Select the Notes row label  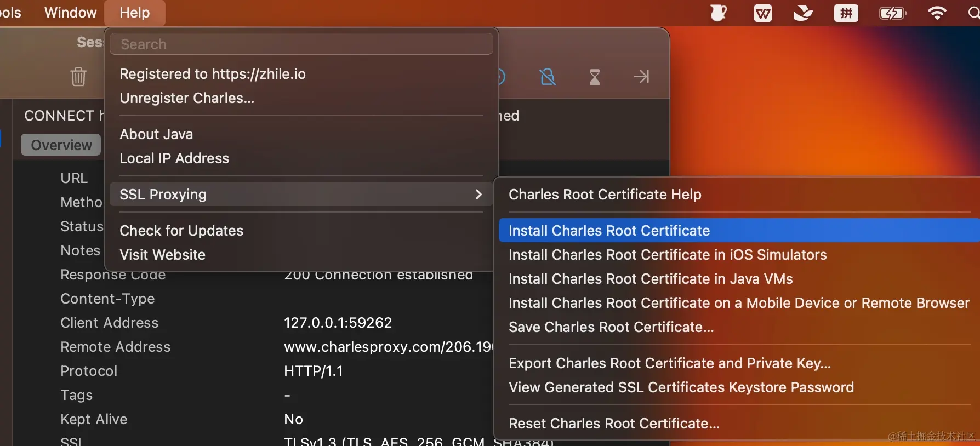(81, 250)
